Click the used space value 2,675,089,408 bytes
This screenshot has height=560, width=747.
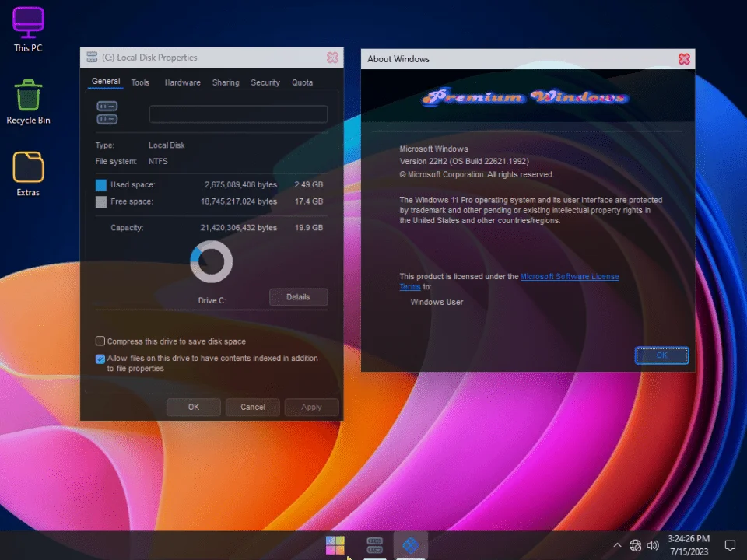[x=240, y=185]
